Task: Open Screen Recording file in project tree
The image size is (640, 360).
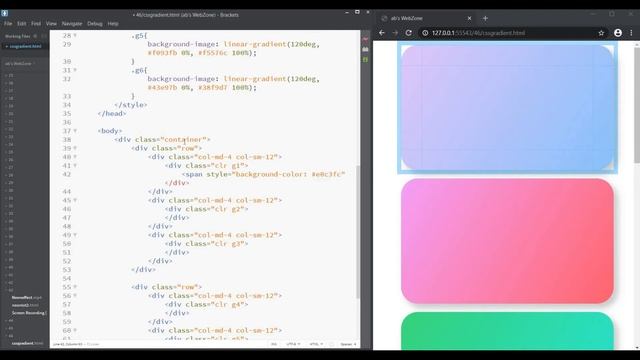Action: pos(29,313)
